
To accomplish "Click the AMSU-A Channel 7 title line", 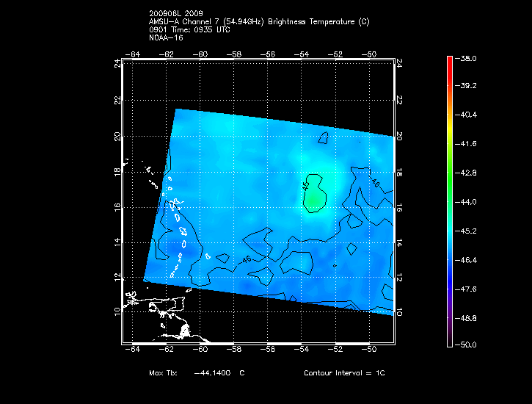I will tap(258, 21).
